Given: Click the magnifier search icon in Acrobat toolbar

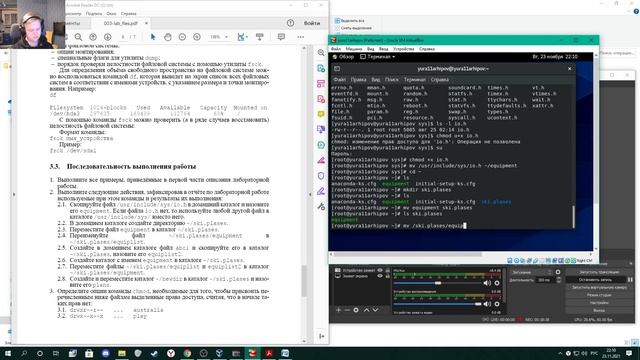Looking at the screenshot, I should pyautogui.click(x=78, y=37).
